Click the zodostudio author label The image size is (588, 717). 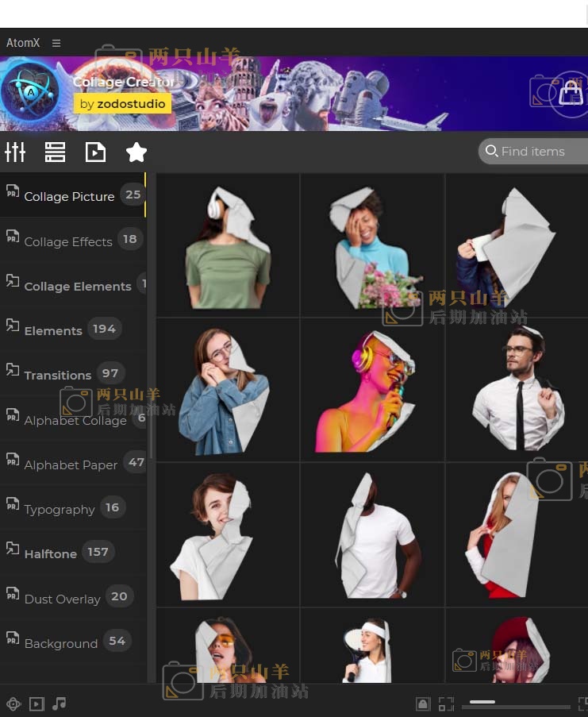click(x=122, y=104)
